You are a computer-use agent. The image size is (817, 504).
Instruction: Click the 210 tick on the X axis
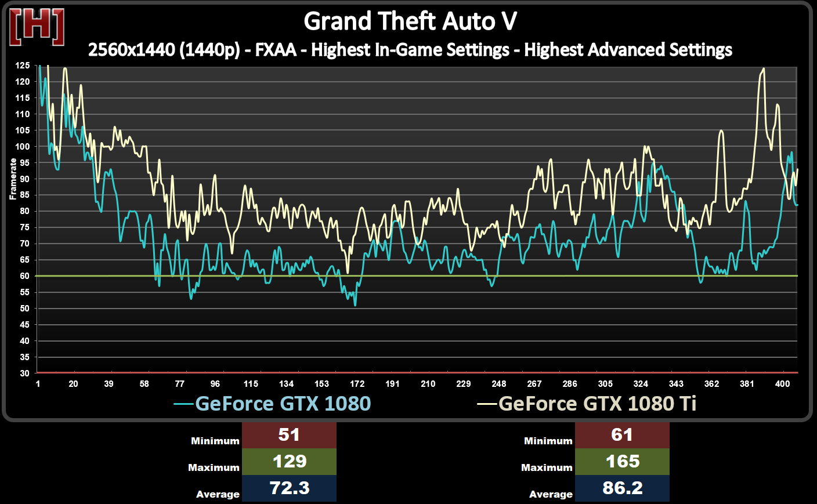point(428,384)
